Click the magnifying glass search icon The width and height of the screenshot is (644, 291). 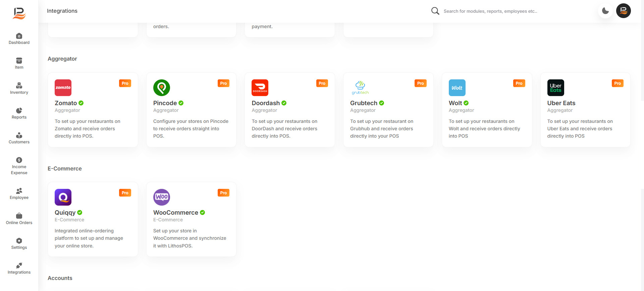tap(435, 11)
